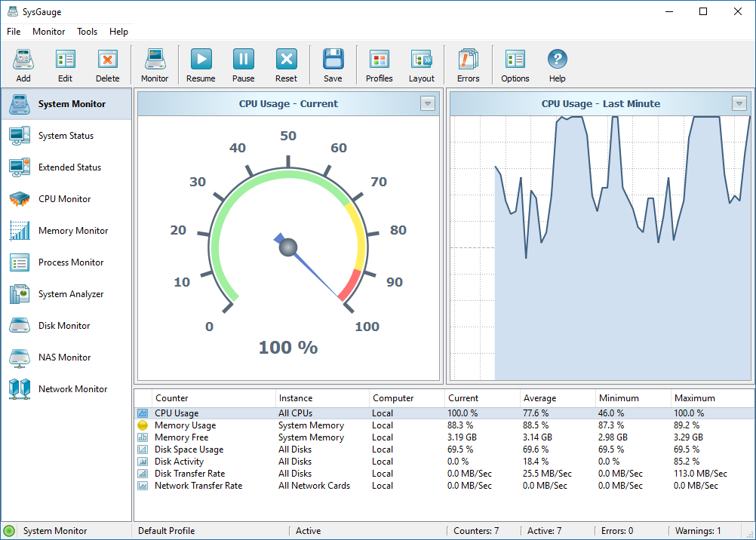The image size is (756, 540).
Task: Click the Memory Free row icon
Action: tap(143, 437)
